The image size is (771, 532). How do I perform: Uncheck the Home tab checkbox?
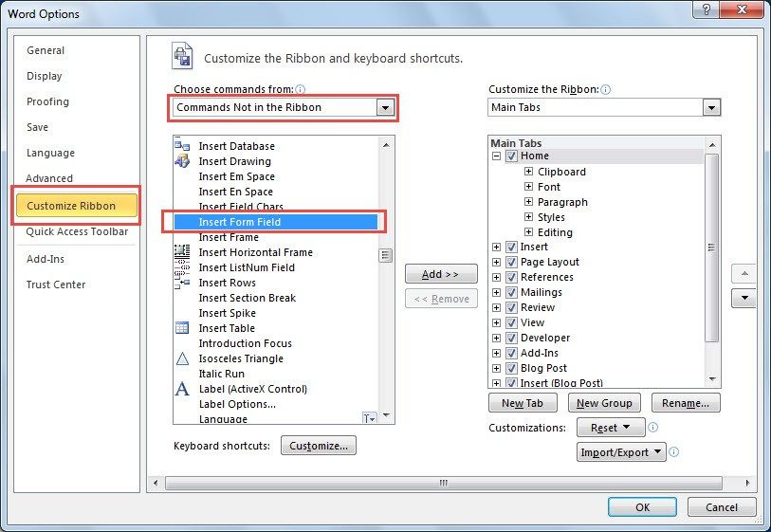(511, 156)
